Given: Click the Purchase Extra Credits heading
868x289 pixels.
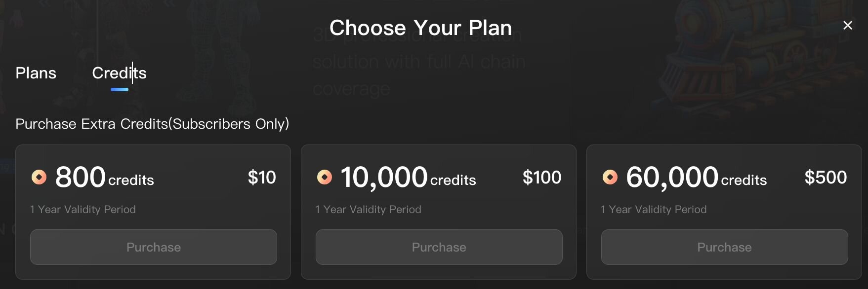Looking at the screenshot, I should coord(152,124).
